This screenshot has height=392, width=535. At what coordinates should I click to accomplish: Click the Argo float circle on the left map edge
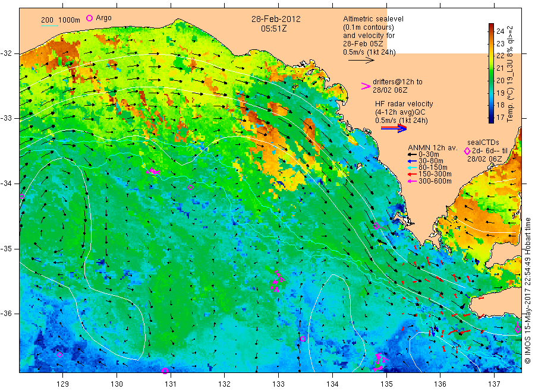click(22, 197)
